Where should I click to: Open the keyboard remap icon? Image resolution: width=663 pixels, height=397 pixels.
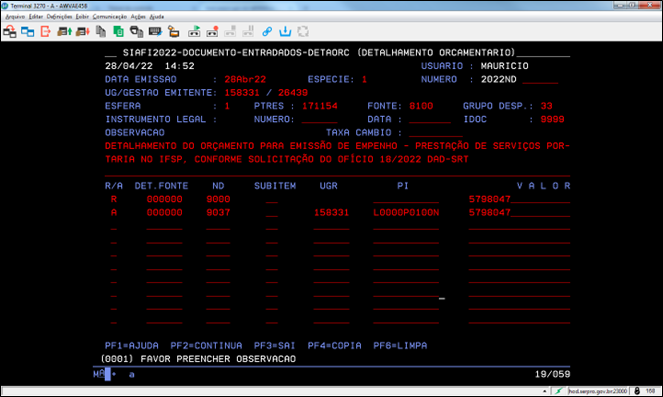tap(155, 31)
